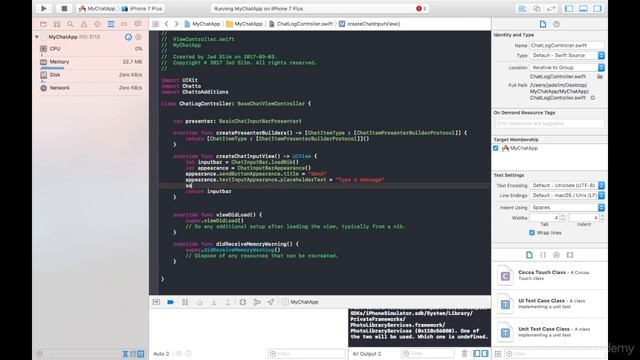Open the Issue navigator tab
640x360 pixels.
point(84,24)
